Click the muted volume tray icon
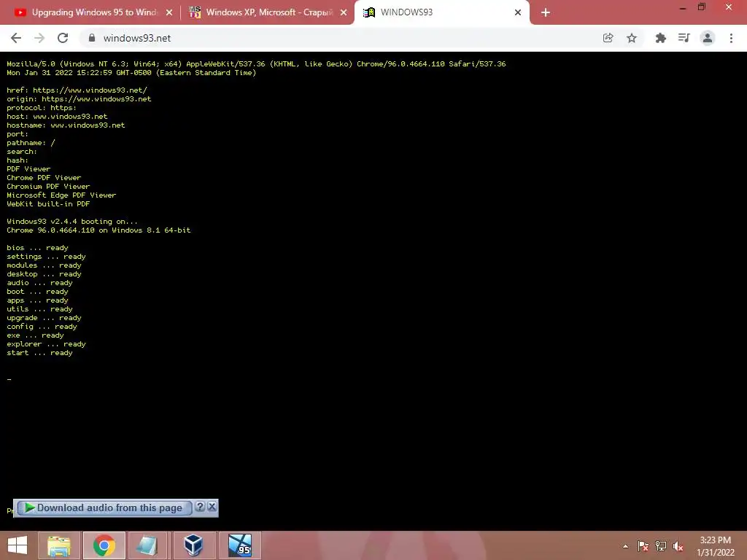Image resolution: width=747 pixels, height=560 pixels. pyautogui.click(x=678, y=546)
